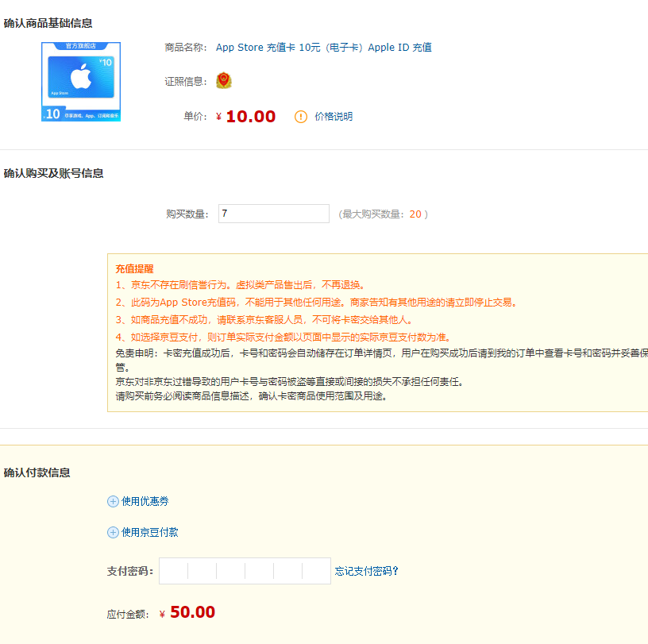Click the ¥ 10.00 unit price text
The image size is (648, 644).
click(x=245, y=117)
